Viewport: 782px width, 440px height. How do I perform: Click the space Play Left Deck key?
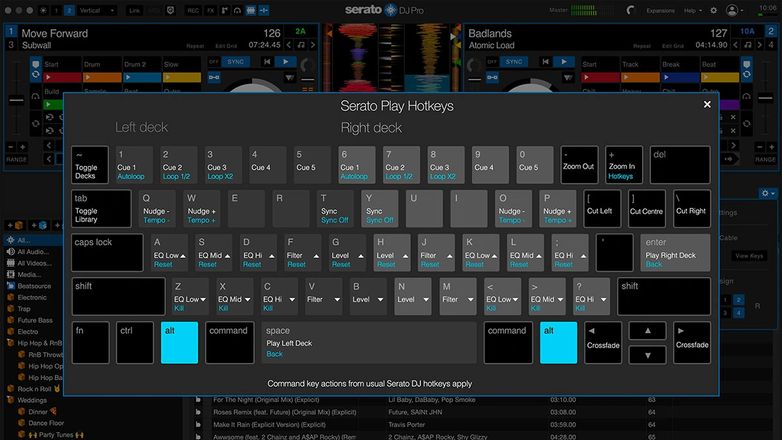coord(369,343)
